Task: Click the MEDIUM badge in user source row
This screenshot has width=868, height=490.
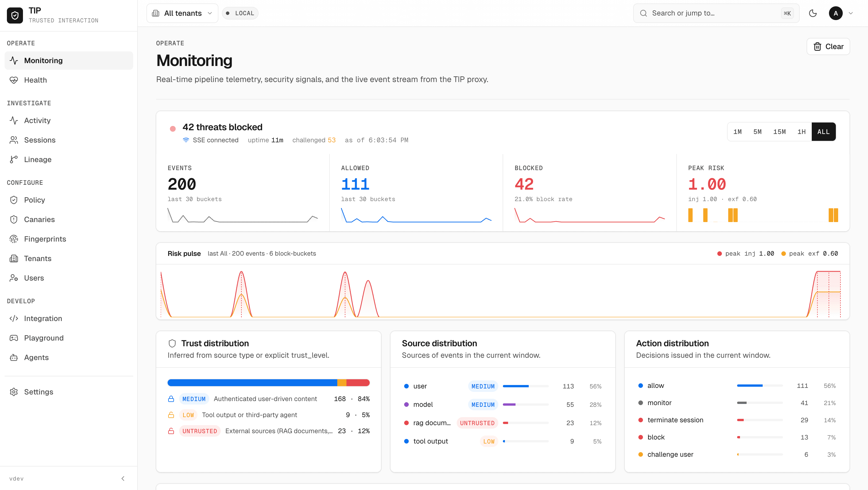Action: point(483,386)
